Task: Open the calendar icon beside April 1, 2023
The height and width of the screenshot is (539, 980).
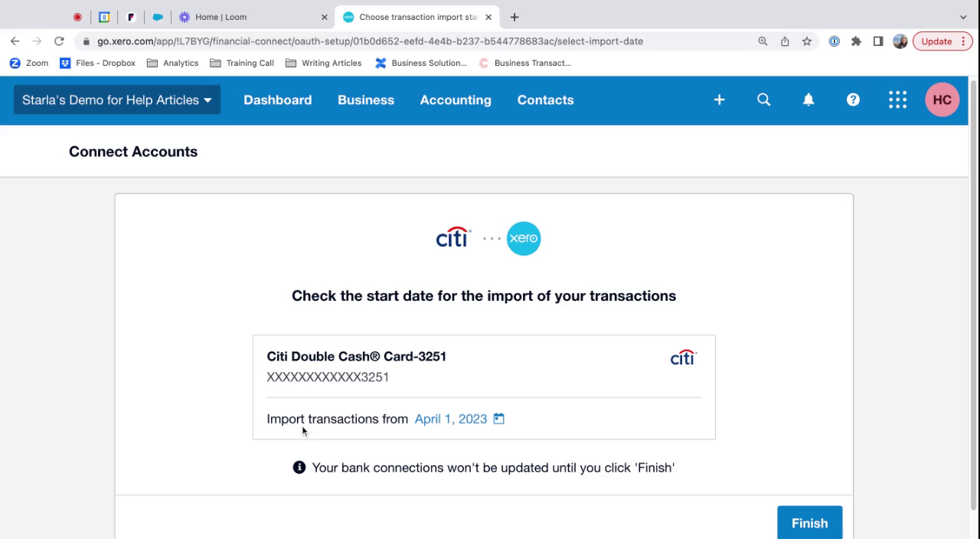Action: [499, 419]
